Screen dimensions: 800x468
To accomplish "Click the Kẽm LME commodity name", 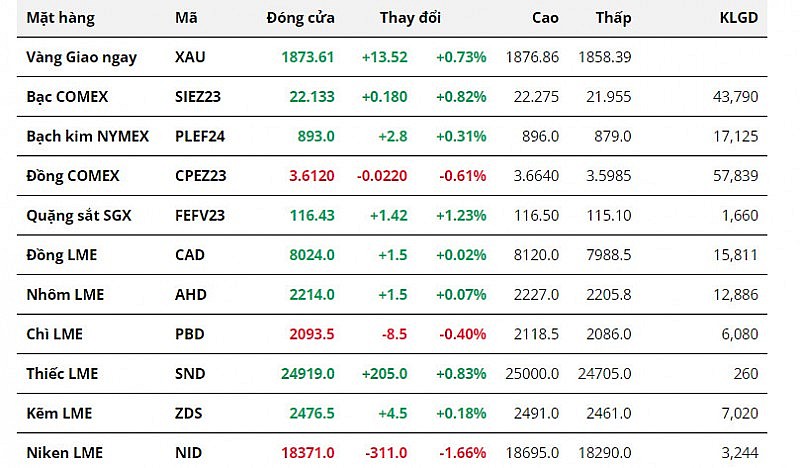I will tap(60, 413).
